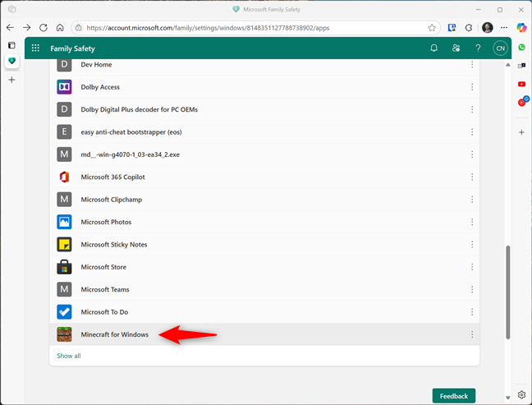View site information lock icon
Screen dimensions: 532x405
pos(78,27)
